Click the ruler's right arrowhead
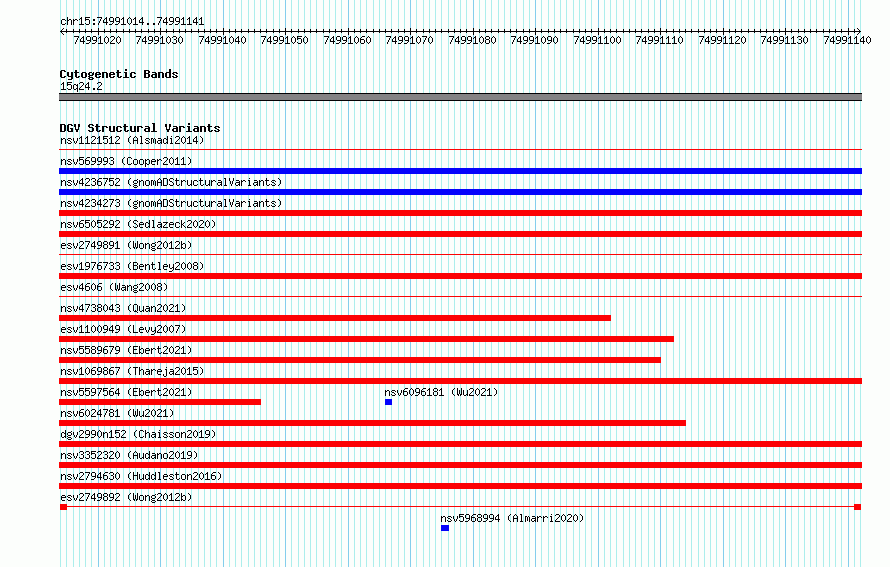The image size is (890, 567). click(859, 31)
